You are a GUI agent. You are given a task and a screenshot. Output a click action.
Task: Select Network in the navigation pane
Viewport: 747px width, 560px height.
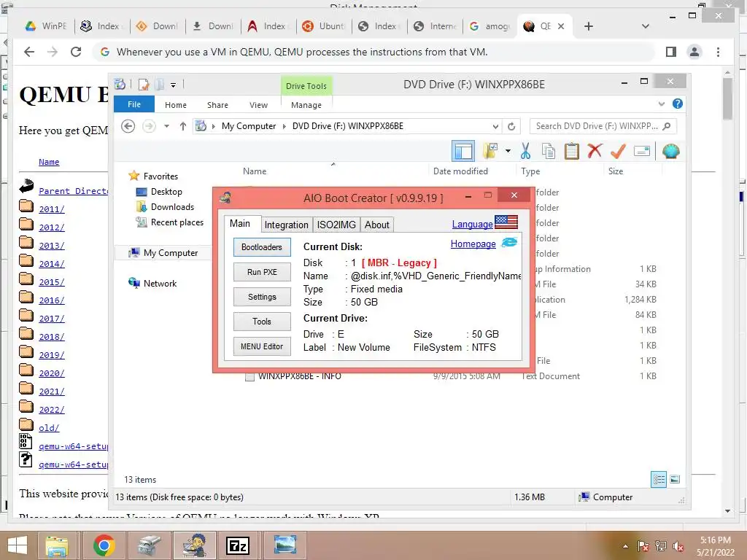point(152,284)
